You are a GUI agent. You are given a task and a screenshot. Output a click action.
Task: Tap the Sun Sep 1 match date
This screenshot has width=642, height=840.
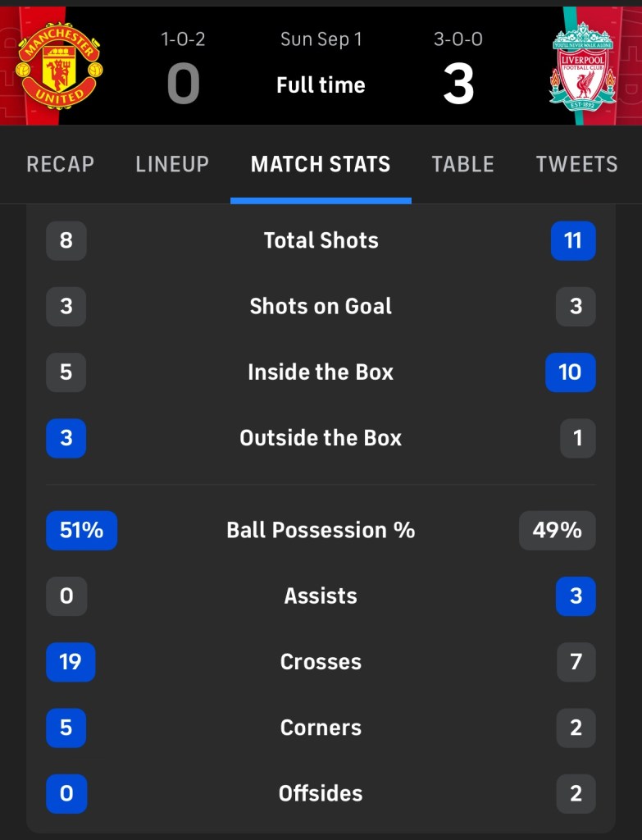coord(321,39)
